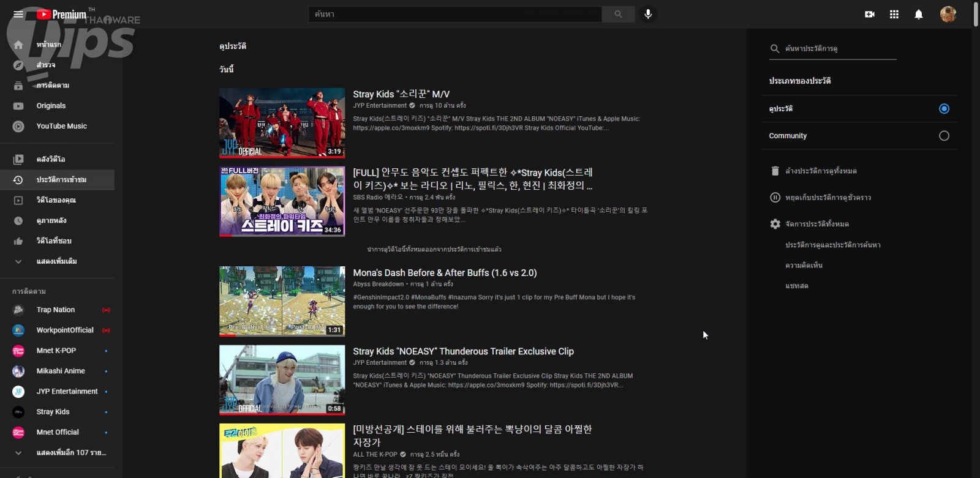This screenshot has height=478, width=980.
Task: Select the watch history (ดูประวัติ) radio button
Action: (x=944, y=109)
